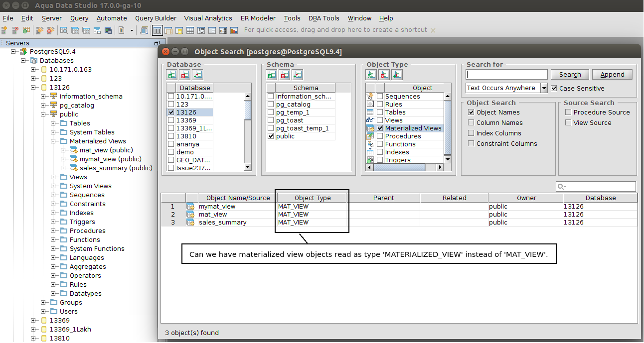Image resolution: width=644 pixels, height=343 pixels.
Task: Click Check All icon in Object Type panel
Action: 371,75
